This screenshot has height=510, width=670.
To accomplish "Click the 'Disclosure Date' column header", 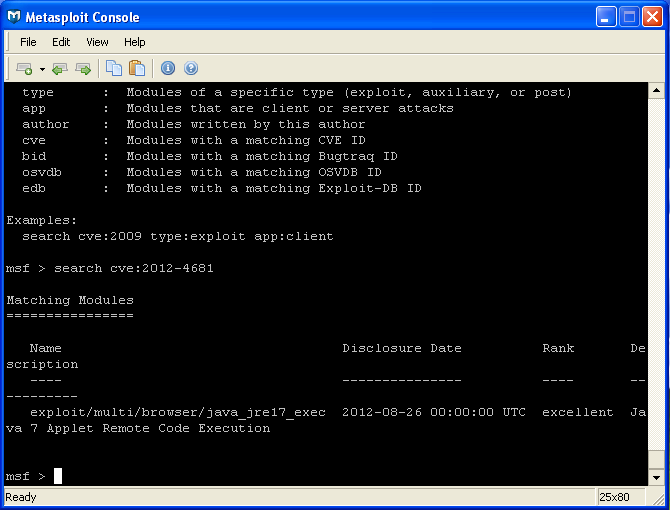I will (x=402, y=348).
